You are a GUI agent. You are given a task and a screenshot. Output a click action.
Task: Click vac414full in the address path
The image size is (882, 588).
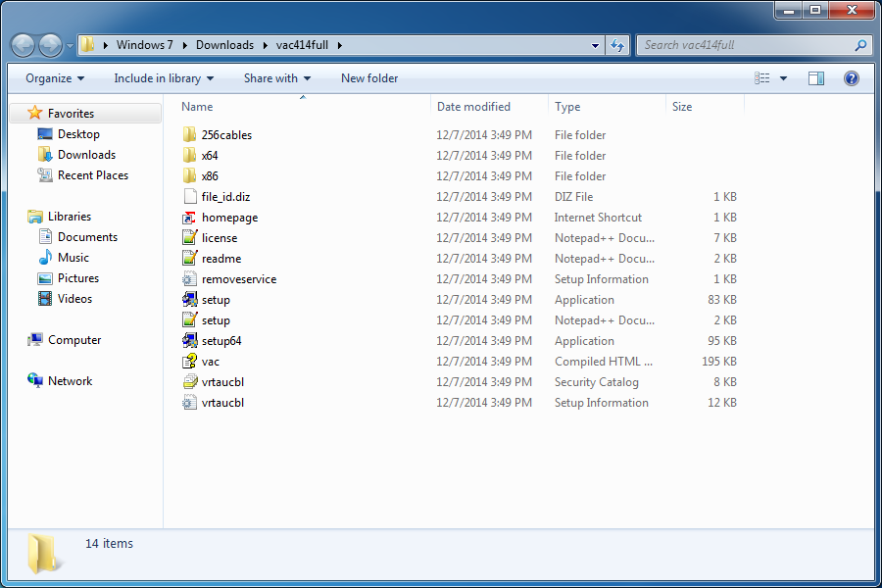point(302,45)
